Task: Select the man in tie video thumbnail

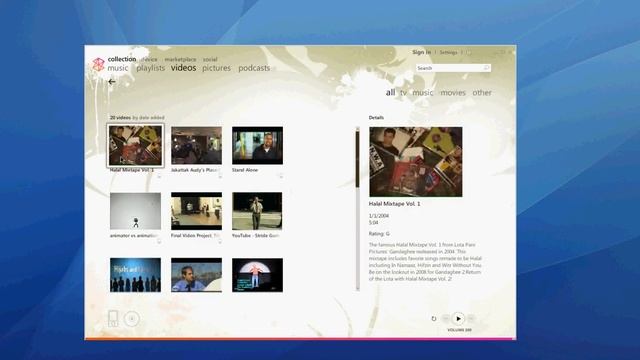Action: click(196, 275)
